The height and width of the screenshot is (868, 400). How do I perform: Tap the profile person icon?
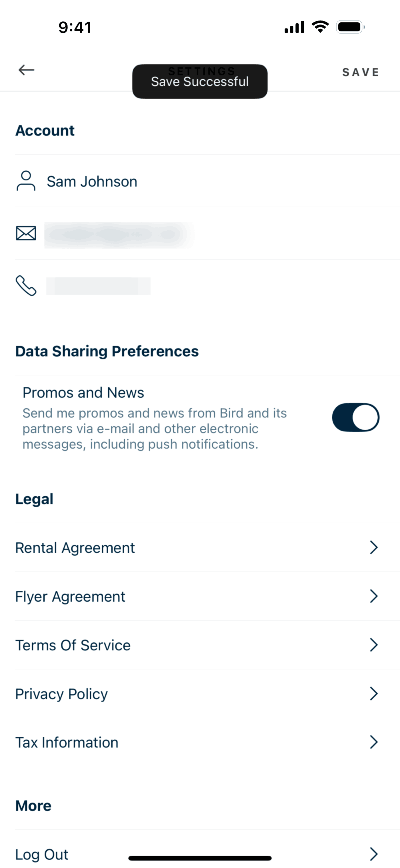click(x=26, y=181)
